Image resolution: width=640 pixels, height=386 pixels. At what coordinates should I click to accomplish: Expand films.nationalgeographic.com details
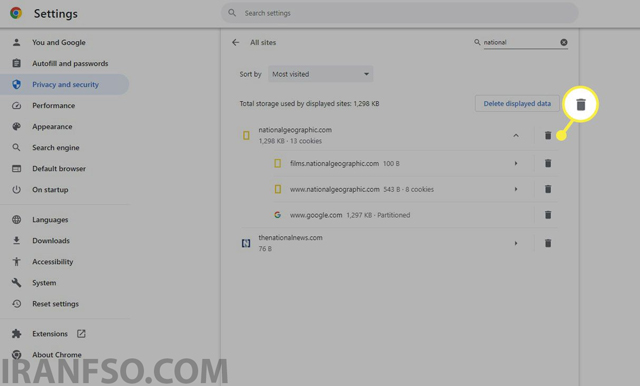(516, 163)
